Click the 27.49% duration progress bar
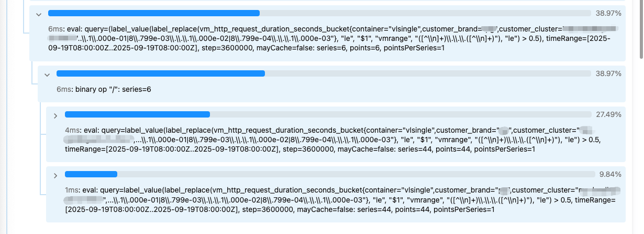 [328, 114]
